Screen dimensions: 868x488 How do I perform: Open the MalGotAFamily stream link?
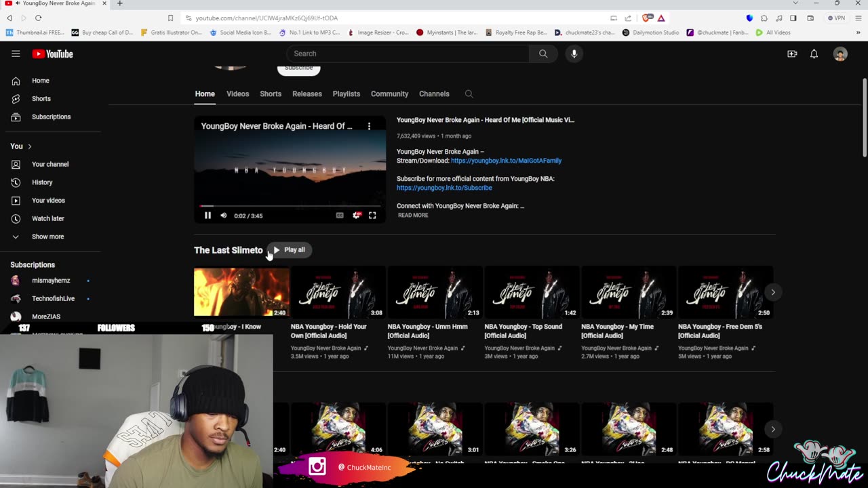click(506, 161)
